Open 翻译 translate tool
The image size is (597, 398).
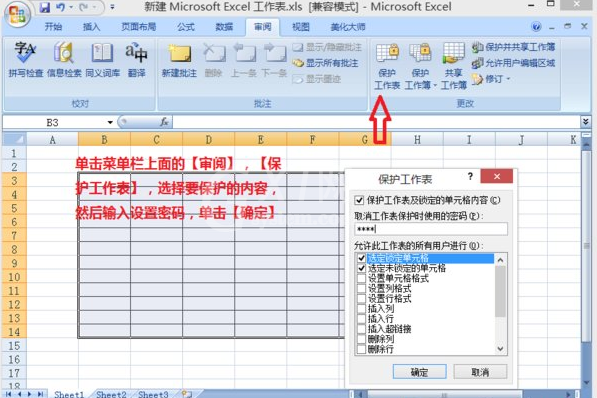tap(137, 59)
